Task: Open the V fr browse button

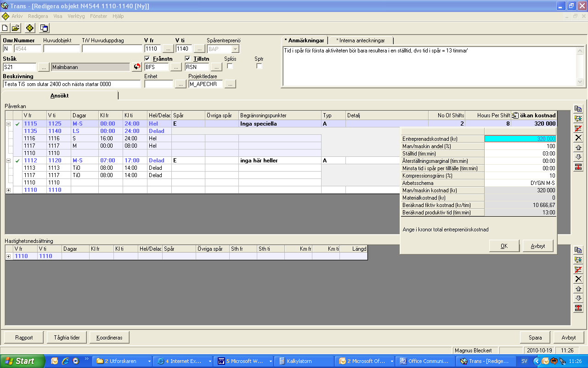Action: tap(168, 49)
